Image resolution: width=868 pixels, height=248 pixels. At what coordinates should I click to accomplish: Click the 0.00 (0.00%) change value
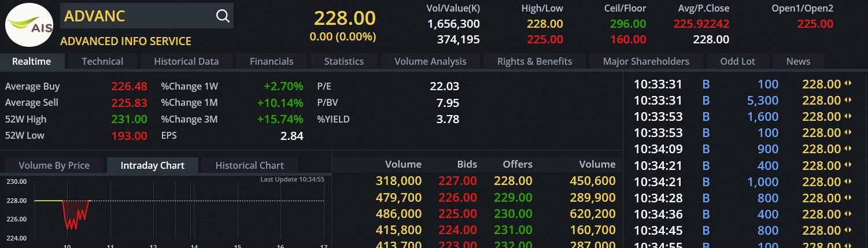coord(343,36)
